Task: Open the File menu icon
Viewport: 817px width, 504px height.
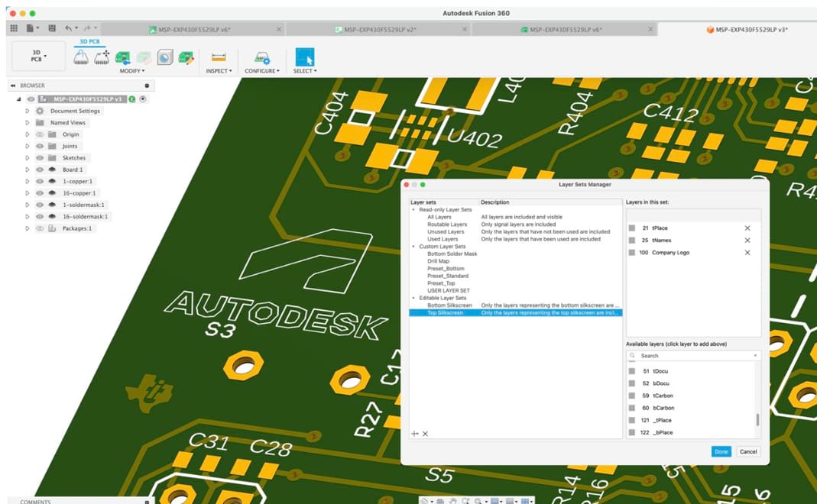Action: click(31, 28)
